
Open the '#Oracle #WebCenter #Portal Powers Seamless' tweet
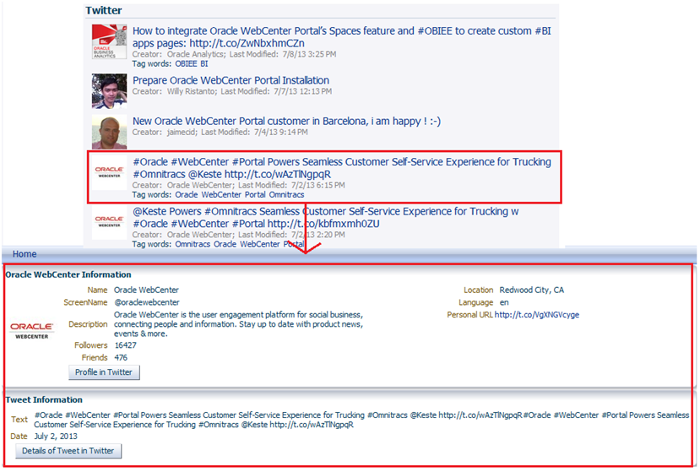(342, 168)
